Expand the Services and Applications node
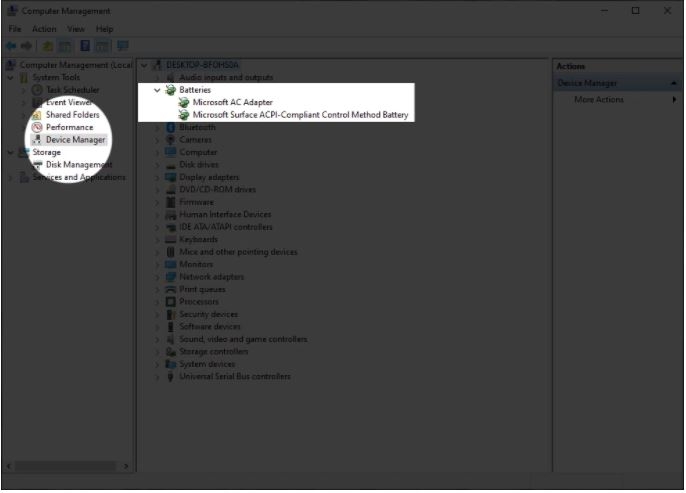Screen dimensions: 686x493 (x=10, y=178)
